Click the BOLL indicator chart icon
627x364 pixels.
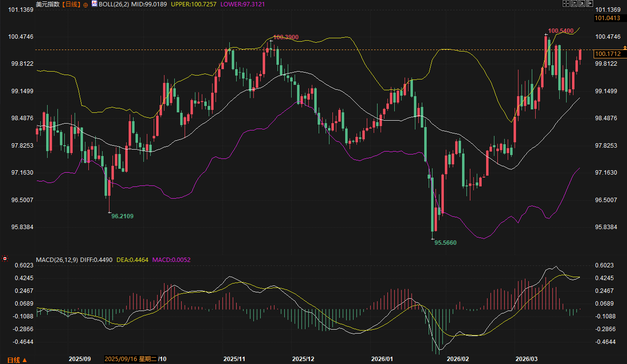pyautogui.click(x=94, y=4)
